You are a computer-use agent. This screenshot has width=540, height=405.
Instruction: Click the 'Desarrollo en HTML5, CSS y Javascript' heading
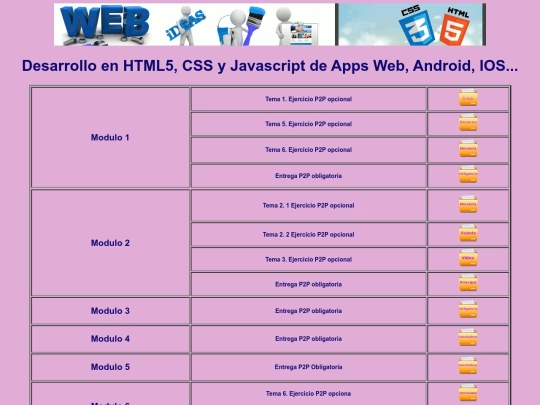[x=270, y=66]
